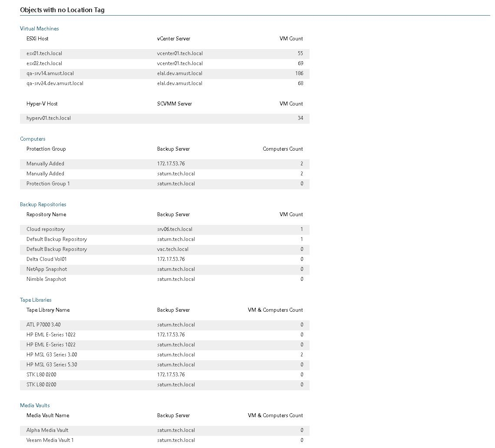This screenshot has width=495, height=448.
Task: Click VM count 69 value
Action: 300,63
